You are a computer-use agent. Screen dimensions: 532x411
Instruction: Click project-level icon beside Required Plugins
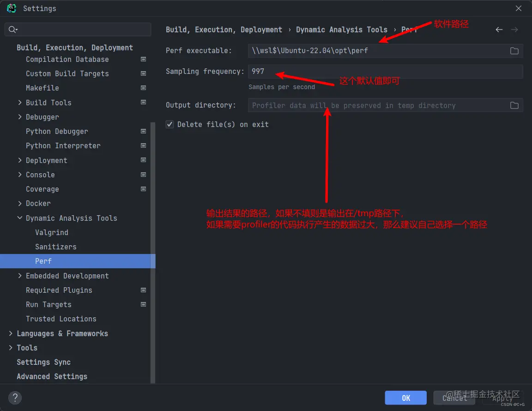click(x=144, y=290)
